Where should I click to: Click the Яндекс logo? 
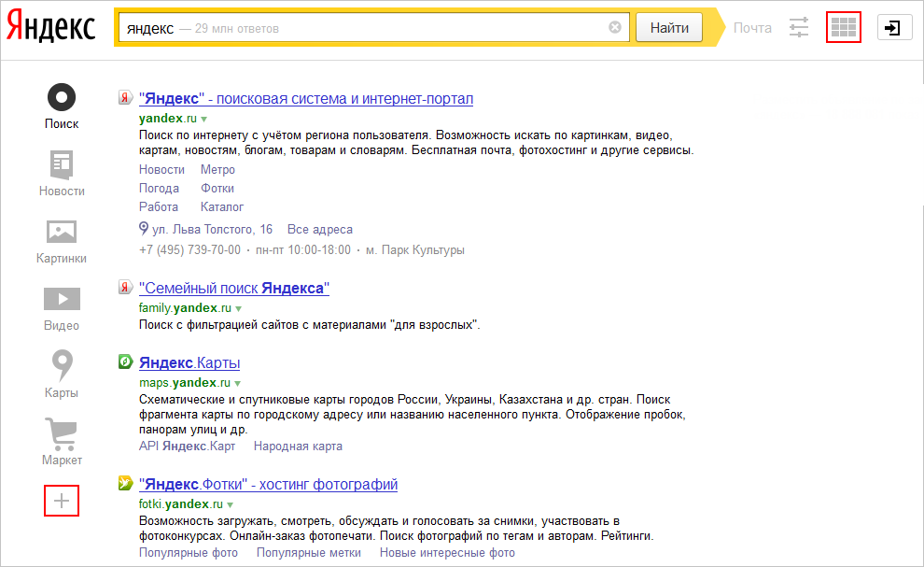coord(50,26)
